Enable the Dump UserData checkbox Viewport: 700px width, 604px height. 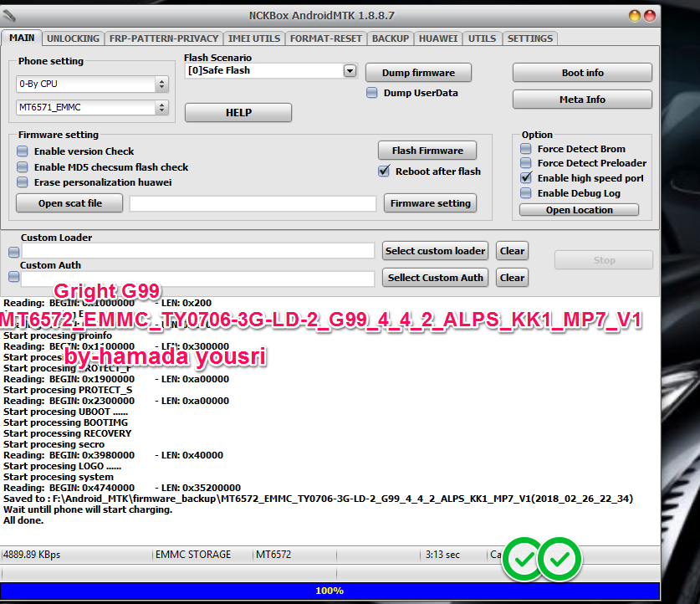pyautogui.click(x=371, y=93)
